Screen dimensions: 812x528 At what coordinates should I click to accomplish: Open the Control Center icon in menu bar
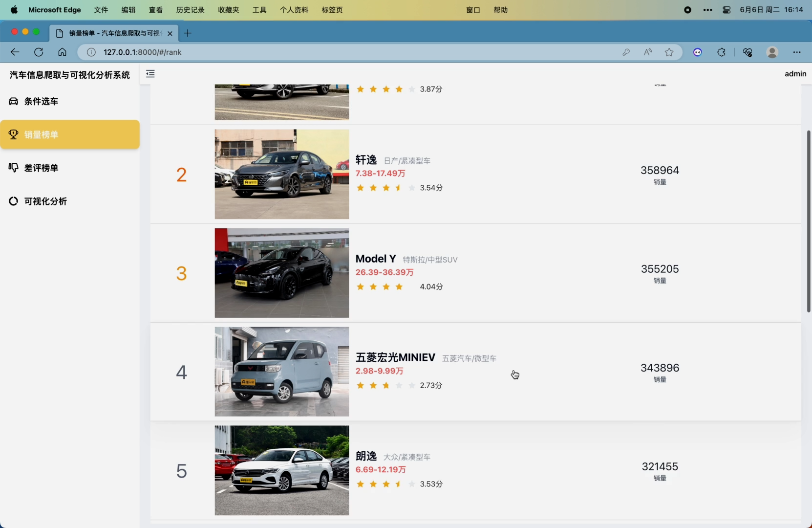click(727, 10)
